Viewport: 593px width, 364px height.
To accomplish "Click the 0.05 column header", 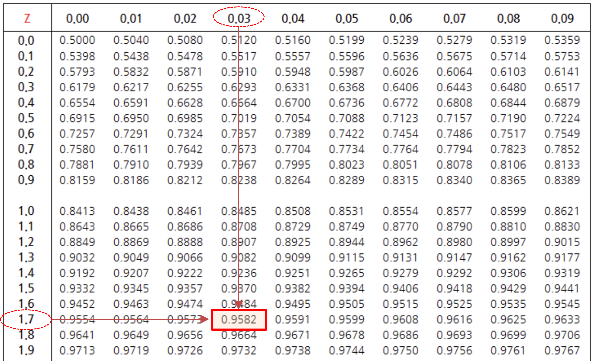I will pos(347,18).
